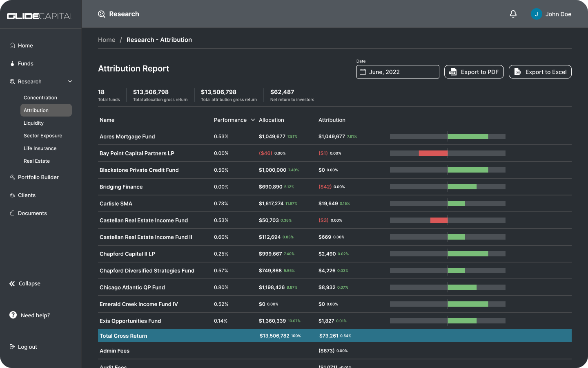
Task: Click Bay Point Capital Partners red bar
Action: [433, 153]
